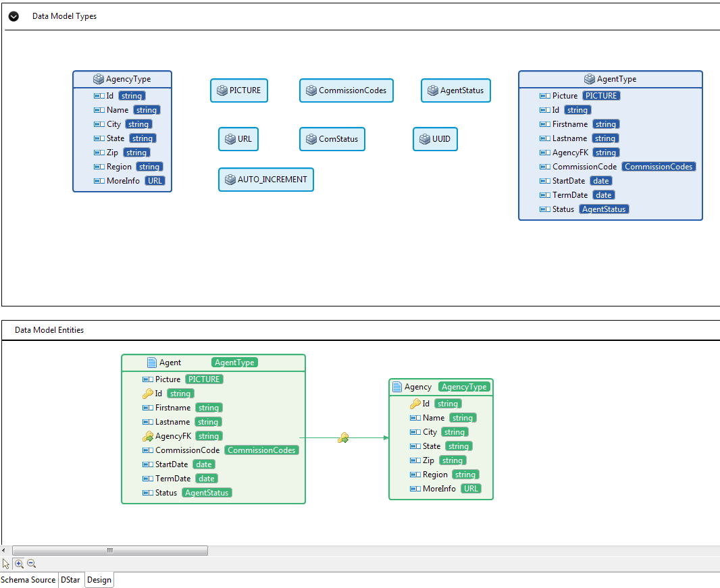Click the AgentType tag on Agent entity
The height and width of the screenshot is (588, 720).
[234, 363]
